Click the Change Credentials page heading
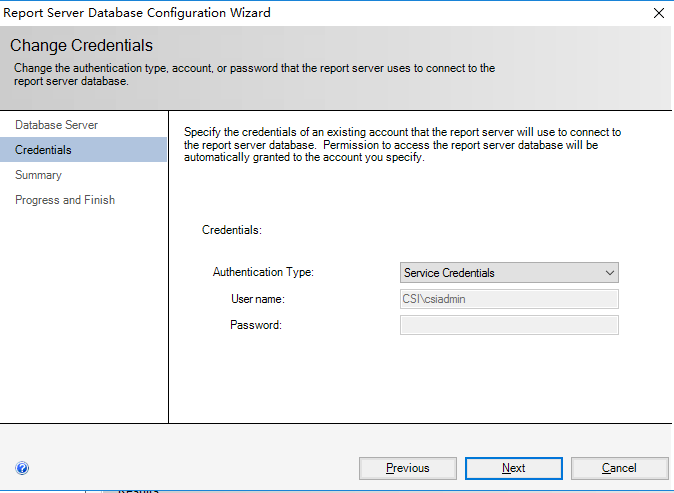Image resolution: width=674 pixels, height=493 pixels. click(81, 46)
